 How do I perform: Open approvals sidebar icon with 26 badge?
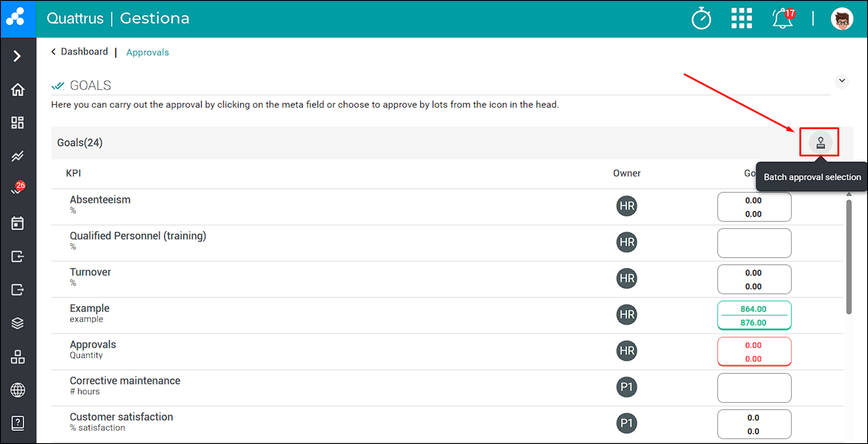(x=18, y=188)
